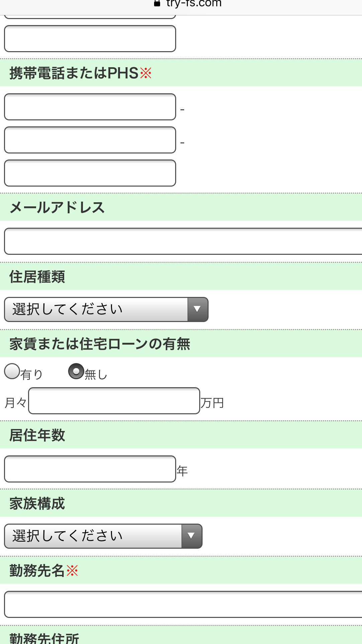Open the 家族構成 select box
The width and height of the screenshot is (362, 644).
(x=103, y=536)
